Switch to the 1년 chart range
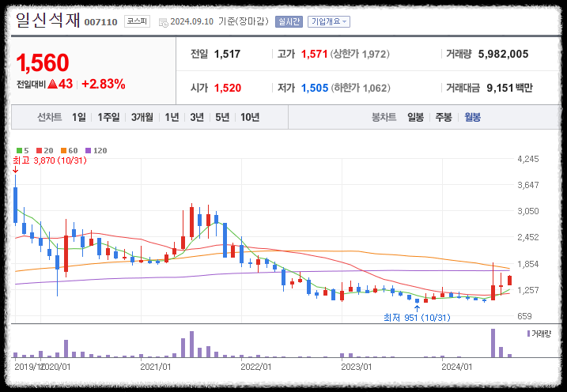Viewport: 567px width, 392px height. coord(172,117)
